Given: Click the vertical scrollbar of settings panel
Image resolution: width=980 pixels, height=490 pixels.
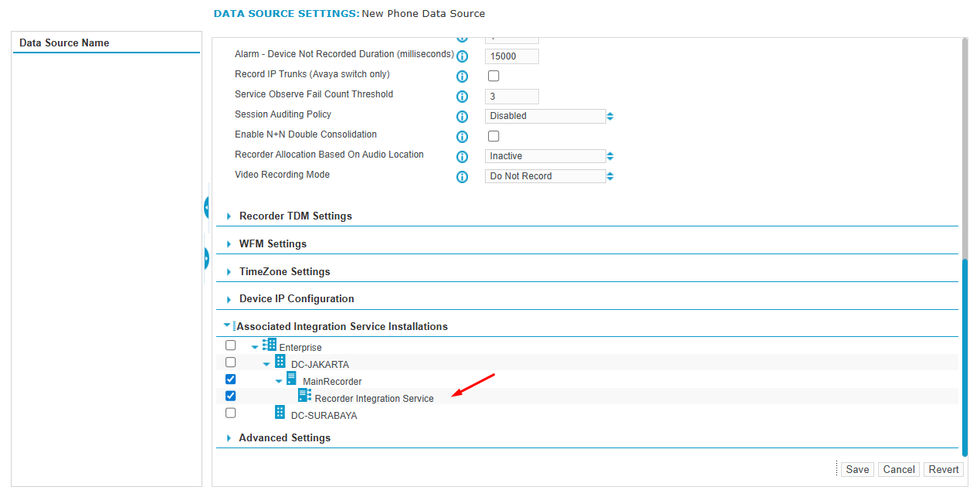Looking at the screenshot, I should (964, 356).
